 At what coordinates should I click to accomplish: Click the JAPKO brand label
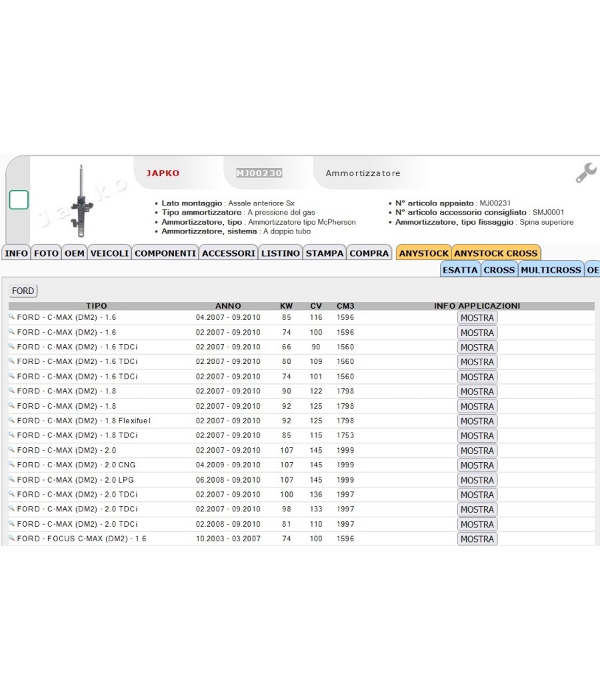pyautogui.click(x=163, y=173)
